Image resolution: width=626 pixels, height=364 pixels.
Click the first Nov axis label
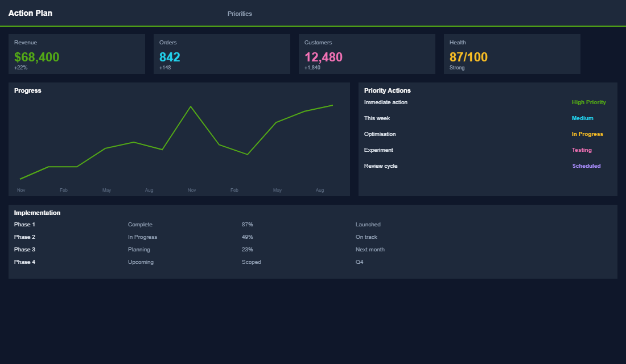click(21, 190)
